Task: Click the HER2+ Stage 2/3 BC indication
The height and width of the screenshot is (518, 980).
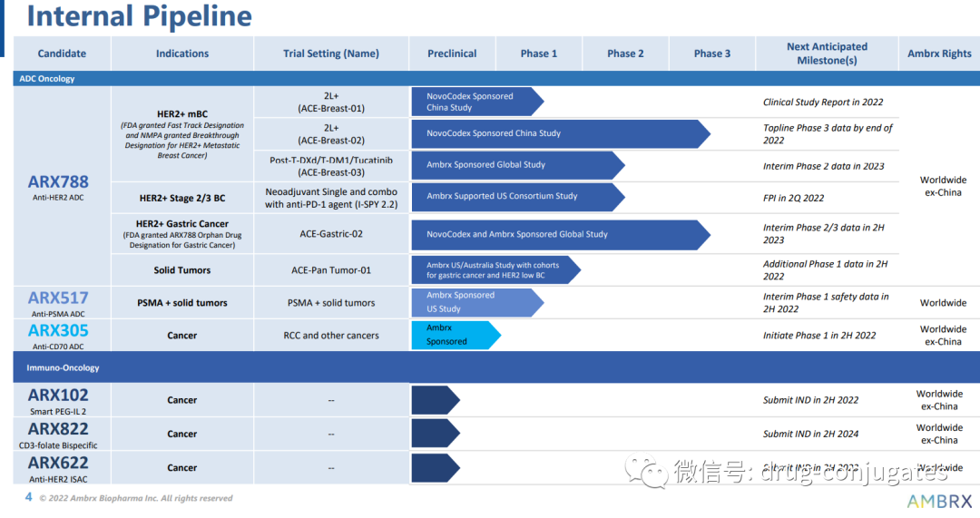Action: click(x=181, y=198)
